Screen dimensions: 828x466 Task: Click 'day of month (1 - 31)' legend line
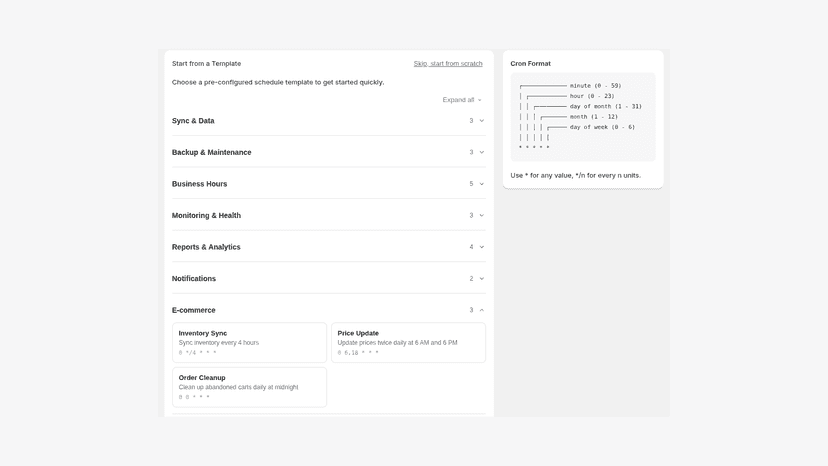(x=605, y=106)
